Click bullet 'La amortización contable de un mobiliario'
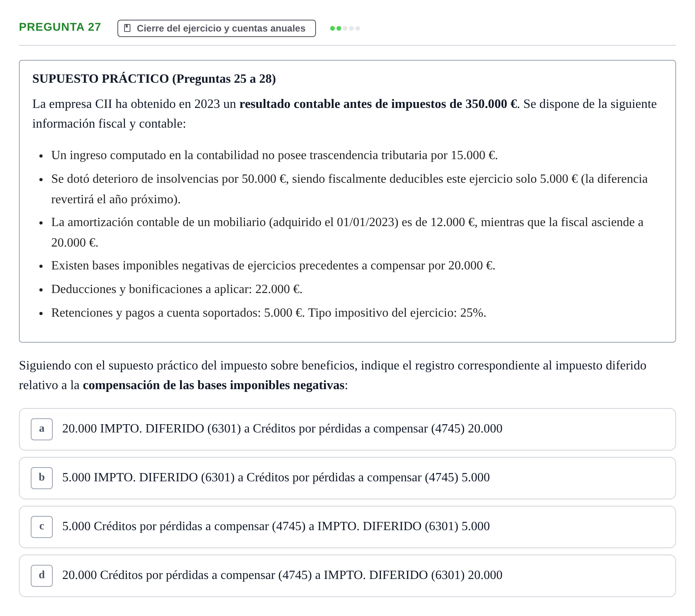Screen dimensions: 695x616 (x=347, y=232)
